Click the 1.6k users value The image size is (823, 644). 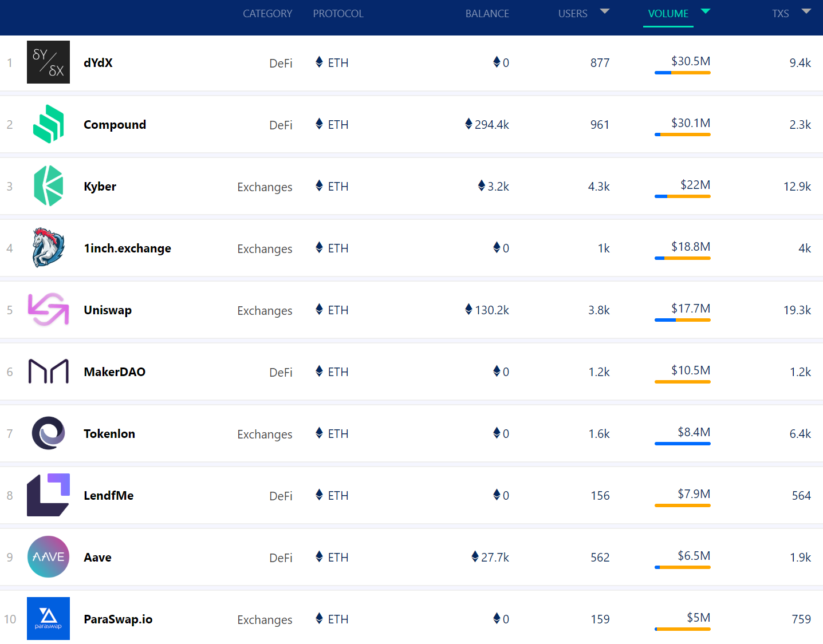click(598, 433)
